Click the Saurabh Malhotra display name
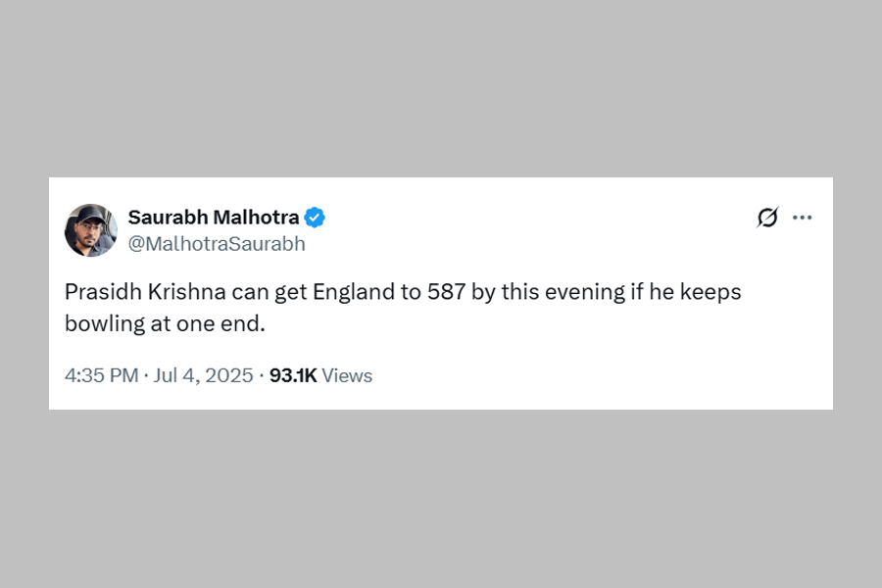The width and height of the screenshot is (882, 588). tap(214, 218)
